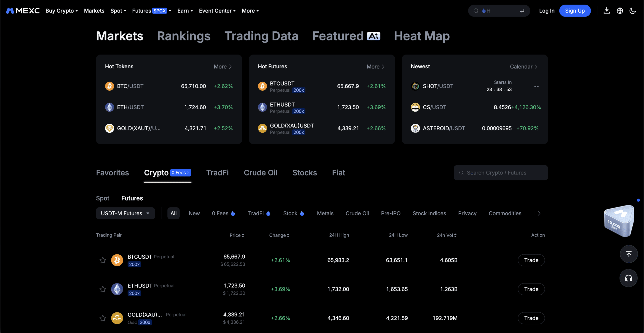This screenshot has width=644, height=333.
Task: Switch to the Trading Data tab
Action: pos(261,36)
